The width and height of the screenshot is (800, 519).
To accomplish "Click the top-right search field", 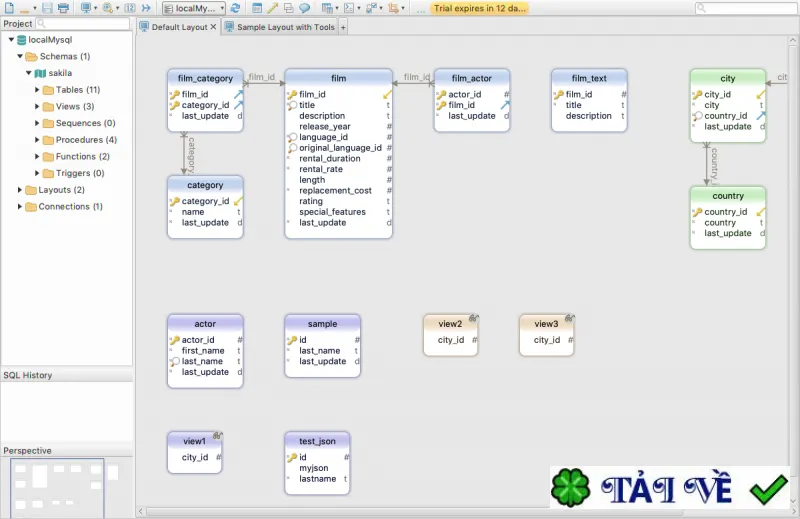I will (x=745, y=8).
